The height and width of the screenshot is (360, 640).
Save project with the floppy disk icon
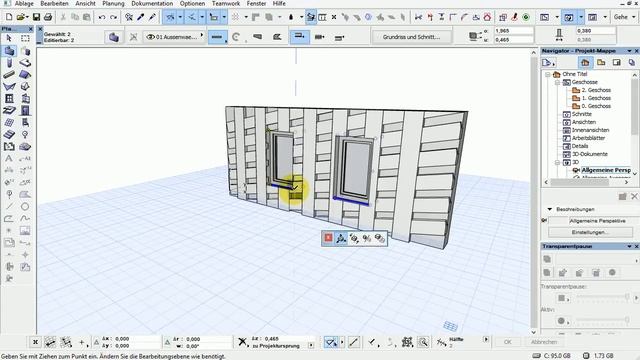coord(36,17)
